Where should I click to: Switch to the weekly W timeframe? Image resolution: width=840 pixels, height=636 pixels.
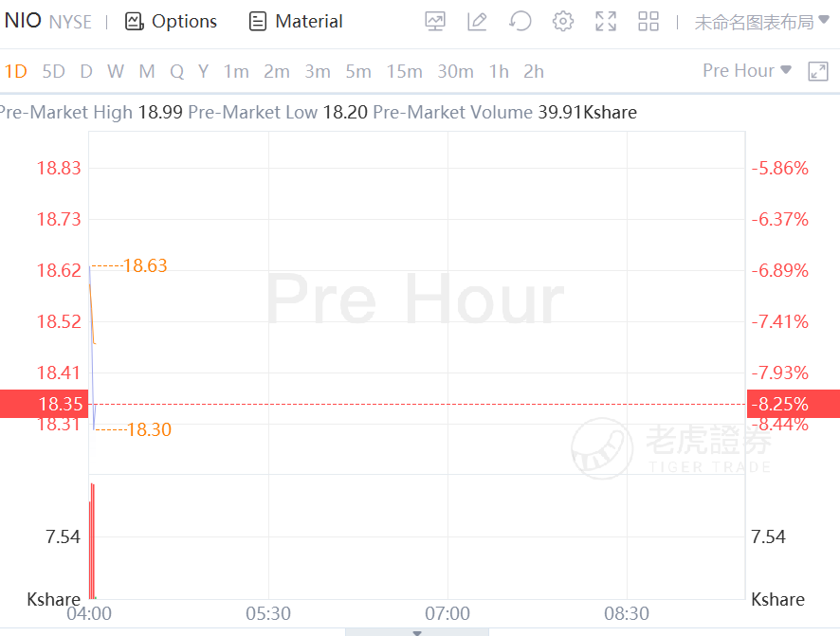click(116, 71)
